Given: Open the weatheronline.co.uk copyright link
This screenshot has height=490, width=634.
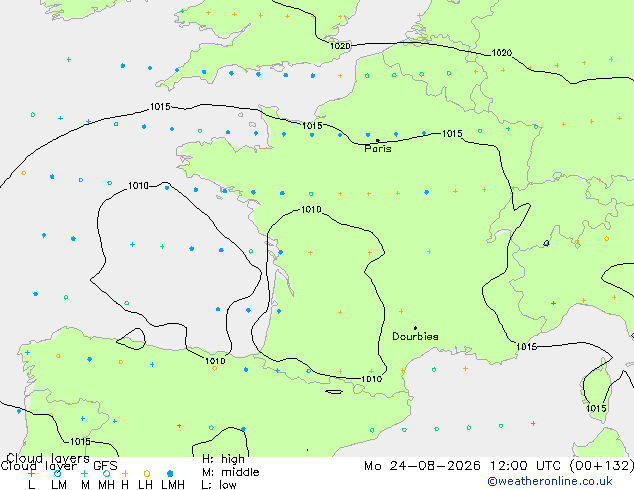Looking at the screenshot, I should point(550,481).
